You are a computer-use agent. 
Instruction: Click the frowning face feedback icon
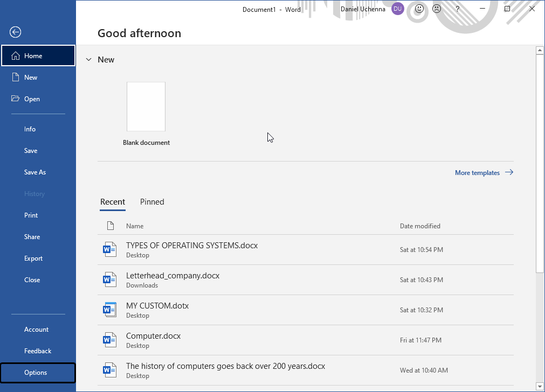coord(437,9)
